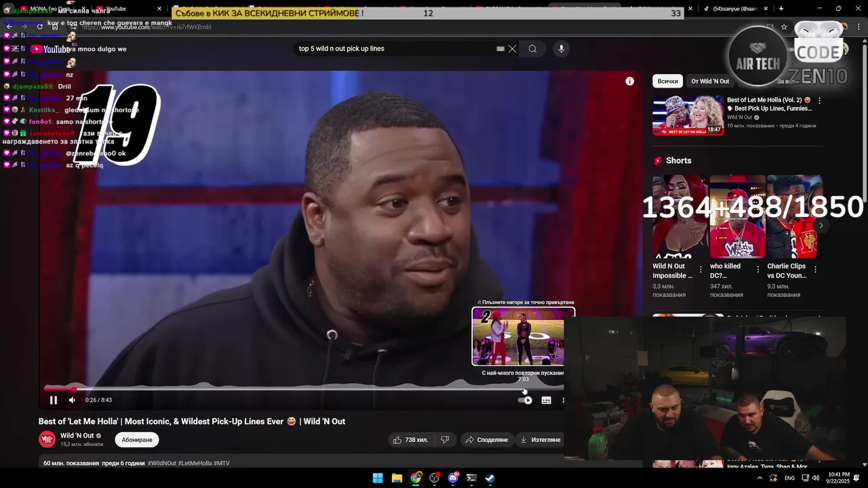This screenshot has width=868, height=488.
Task: Open Best of Let Me Holla Vol. 2 thumbnail
Action: point(688,115)
